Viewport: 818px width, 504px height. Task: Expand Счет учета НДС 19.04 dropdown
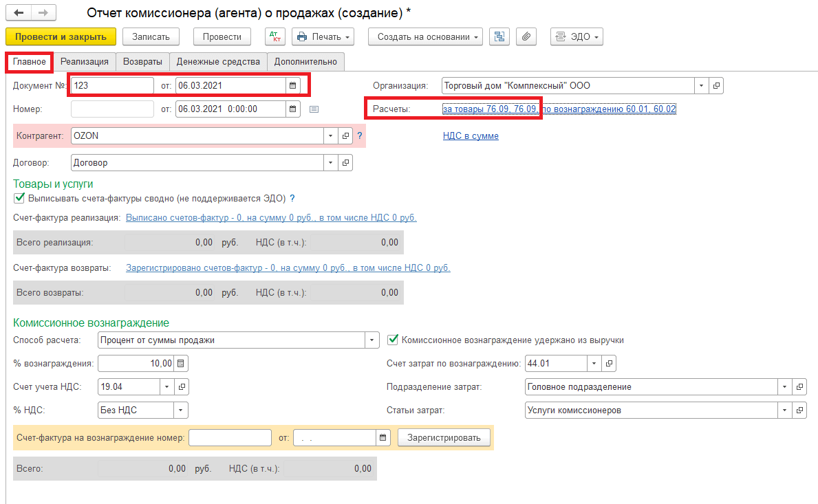coord(167,386)
